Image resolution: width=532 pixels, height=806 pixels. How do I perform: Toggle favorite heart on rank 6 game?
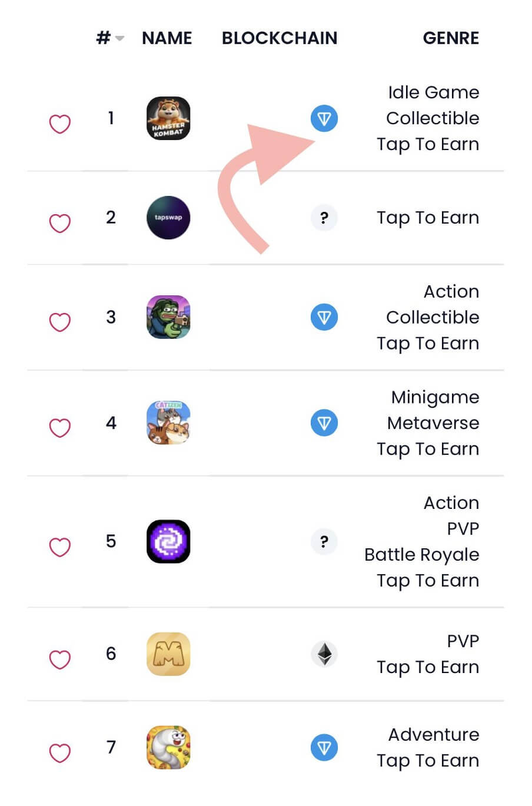(x=59, y=659)
